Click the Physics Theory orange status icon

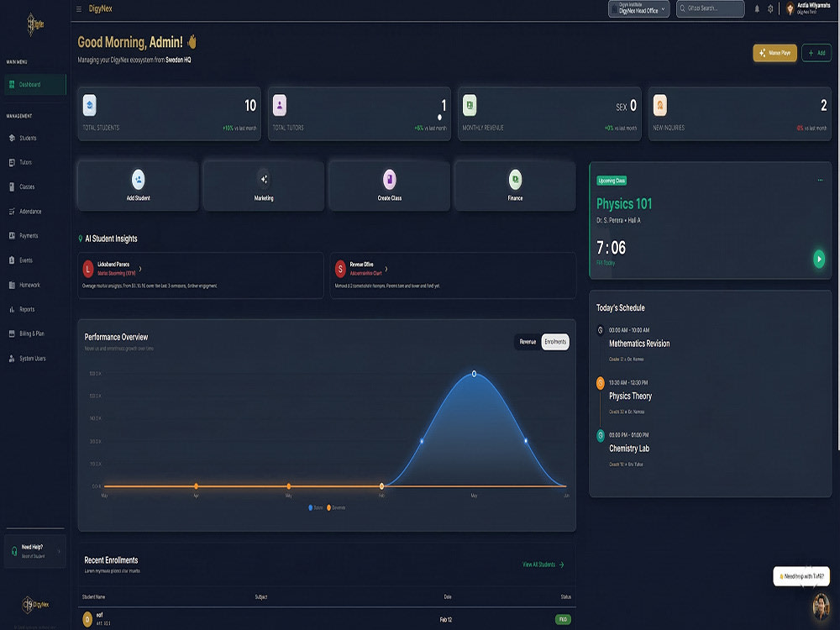coord(600,383)
